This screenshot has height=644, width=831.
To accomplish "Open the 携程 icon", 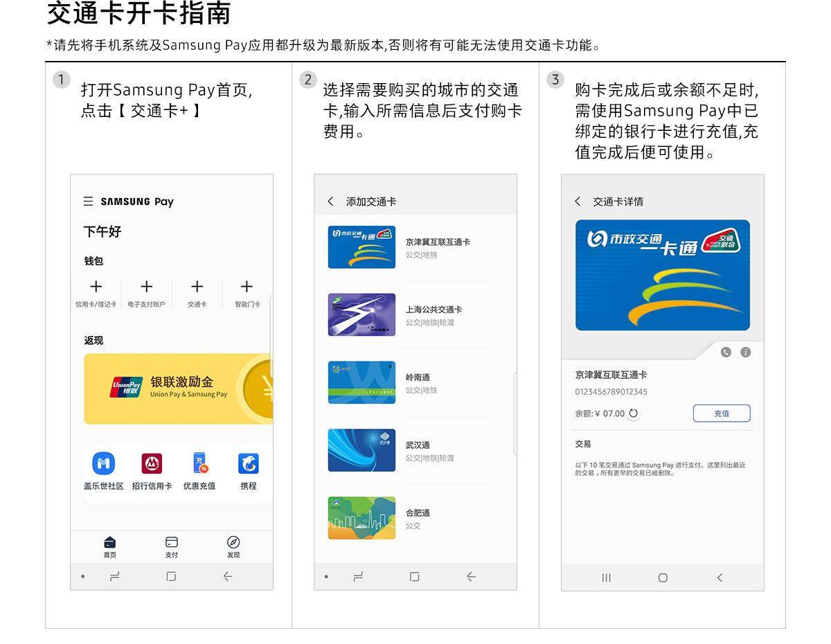I will tap(248, 463).
